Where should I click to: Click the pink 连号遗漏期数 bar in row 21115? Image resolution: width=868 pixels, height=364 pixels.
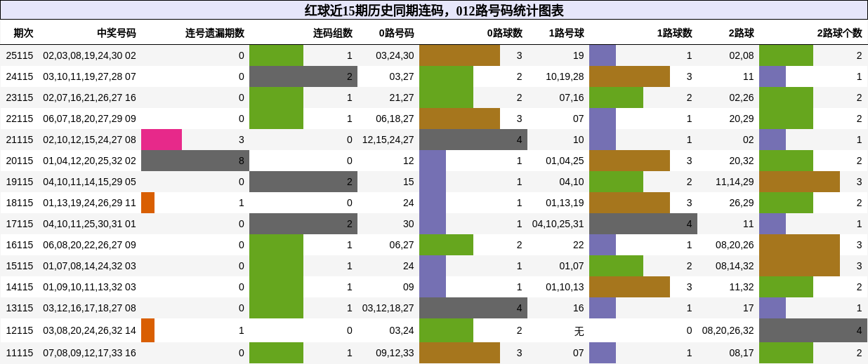(162, 140)
